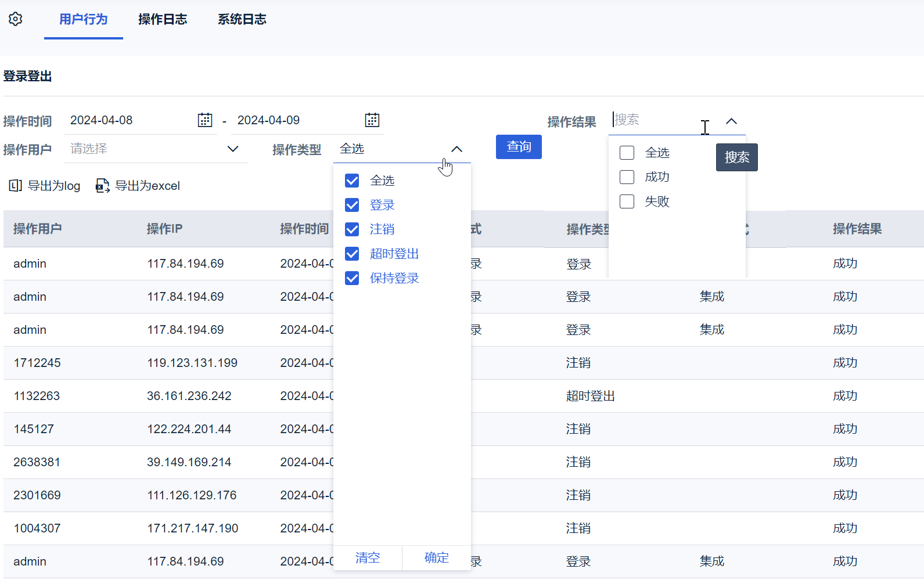Image resolution: width=924 pixels, height=587 pixels.
Task: Click 清空 to clear selections
Action: (x=368, y=558)
